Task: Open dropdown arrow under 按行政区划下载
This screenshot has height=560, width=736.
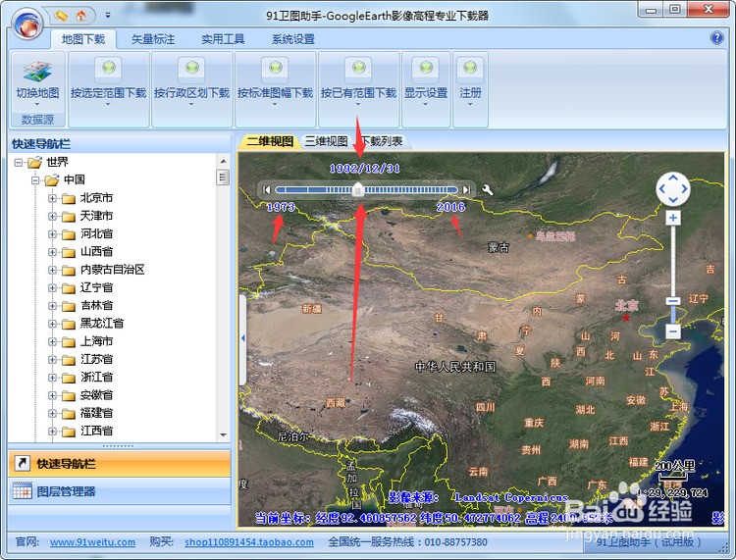Action: (191, 104)
